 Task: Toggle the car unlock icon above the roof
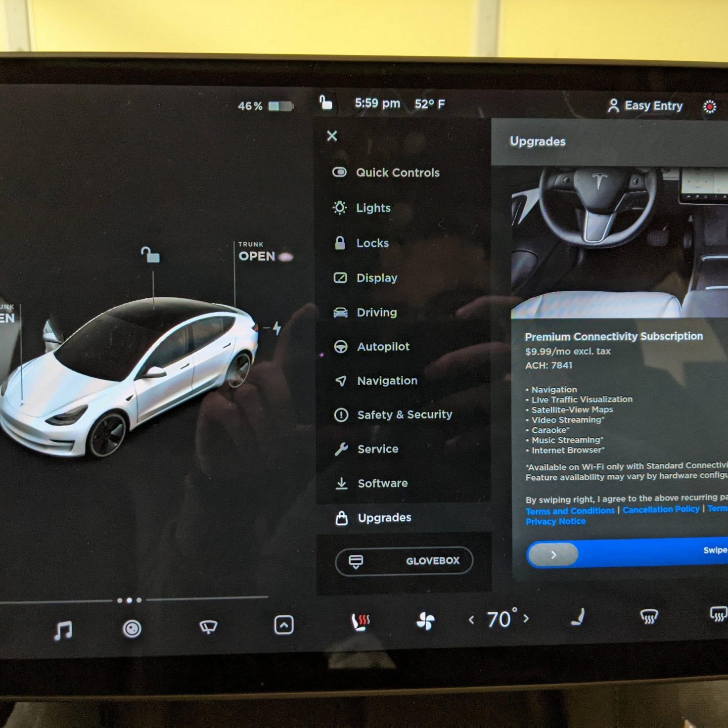150,255
